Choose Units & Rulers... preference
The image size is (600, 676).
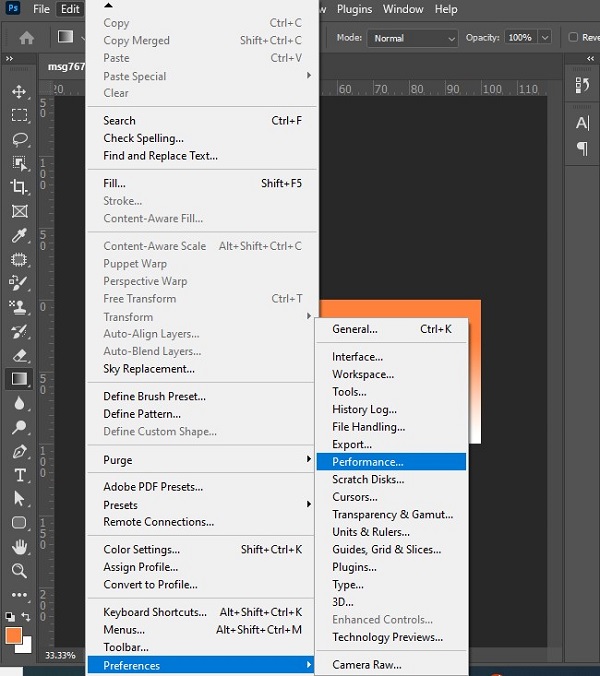(391, 532)
